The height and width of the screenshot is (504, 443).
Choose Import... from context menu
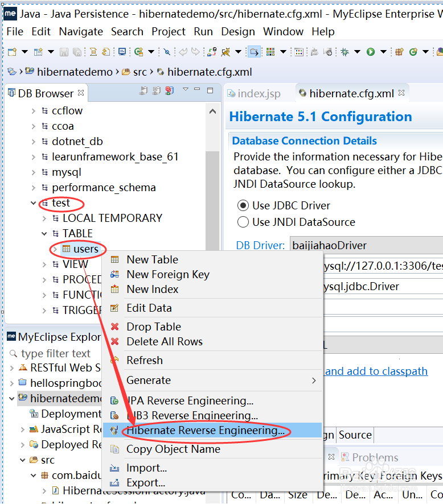pos(212,468)
